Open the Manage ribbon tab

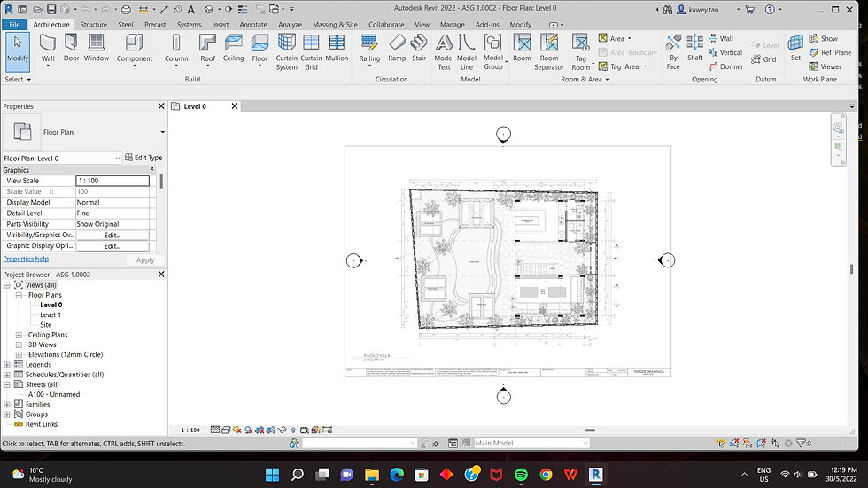pos(453,24)
